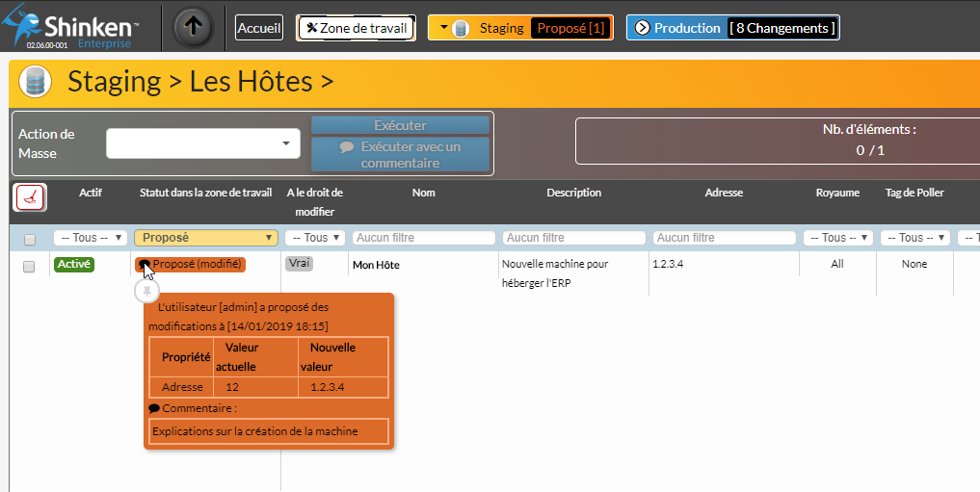Click the Adresse filter text box
This screenshot has height=492, width=980.
click(724, 238)
